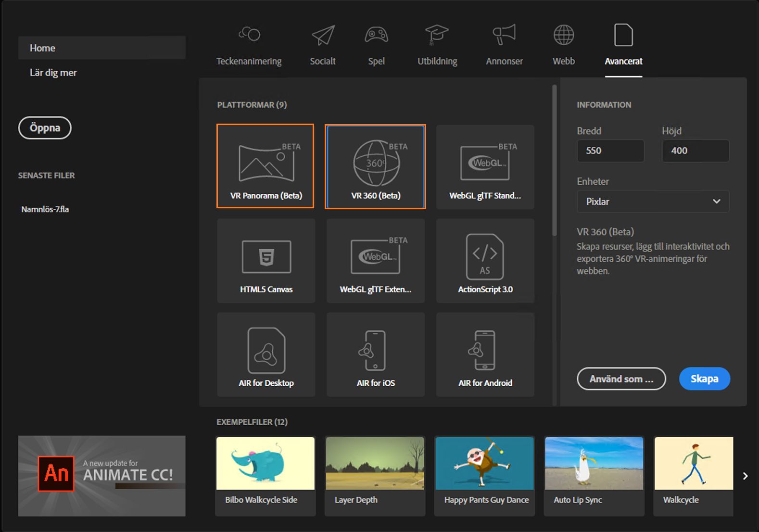The image size is (759, 532).
Task: Select the VR Panorama (Beta) platform
Action: (x=266, y=166)
